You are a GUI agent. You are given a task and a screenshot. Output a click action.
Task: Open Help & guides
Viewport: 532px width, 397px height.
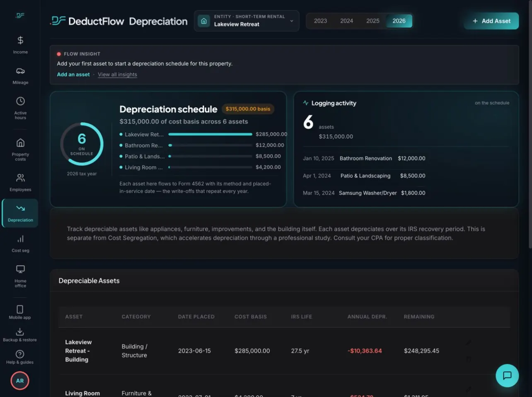tap(20, 357)
